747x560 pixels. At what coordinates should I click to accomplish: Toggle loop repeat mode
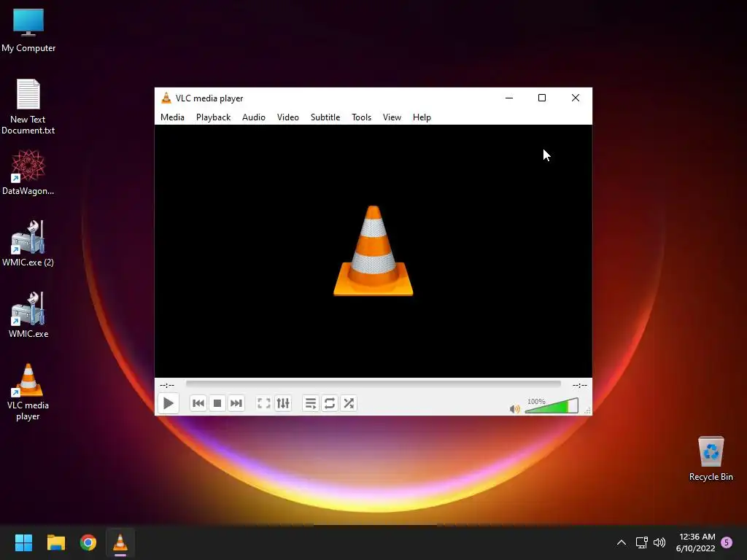coord(330,403)
